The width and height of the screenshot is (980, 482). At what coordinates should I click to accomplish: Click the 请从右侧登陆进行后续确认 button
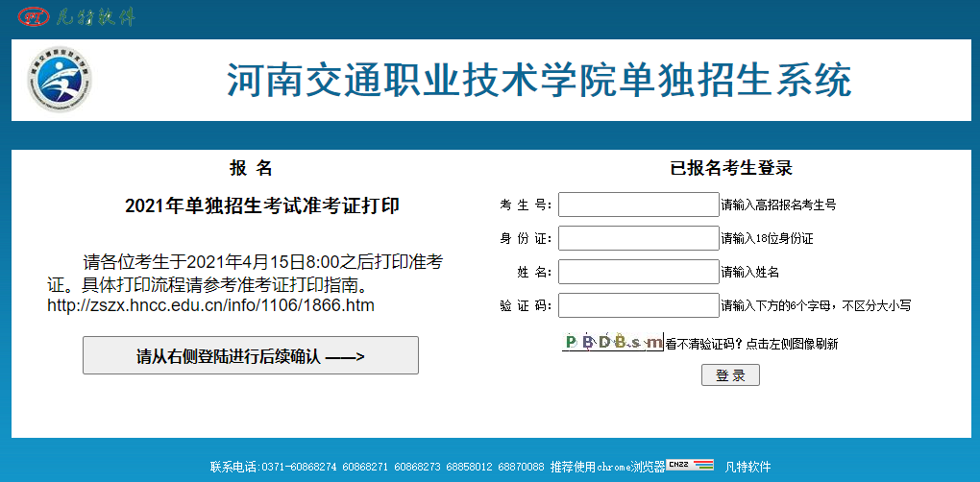(x=250, y=356)
